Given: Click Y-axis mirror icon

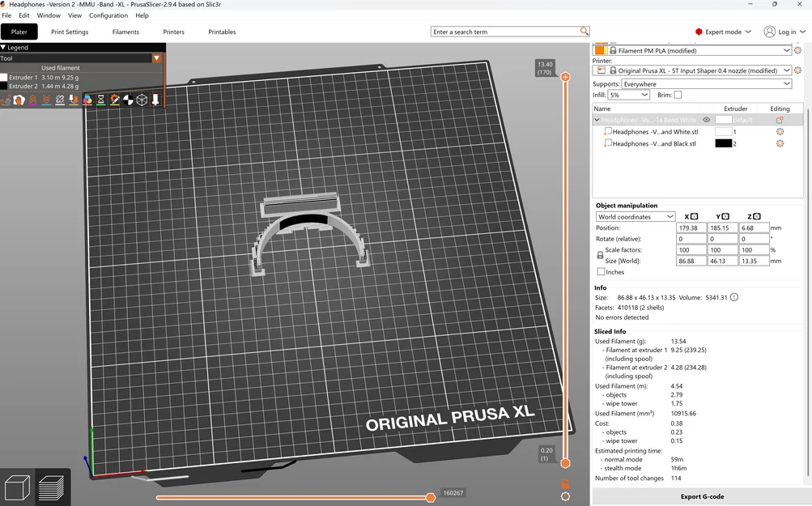Looking at the screenshot, I should 725,216.
